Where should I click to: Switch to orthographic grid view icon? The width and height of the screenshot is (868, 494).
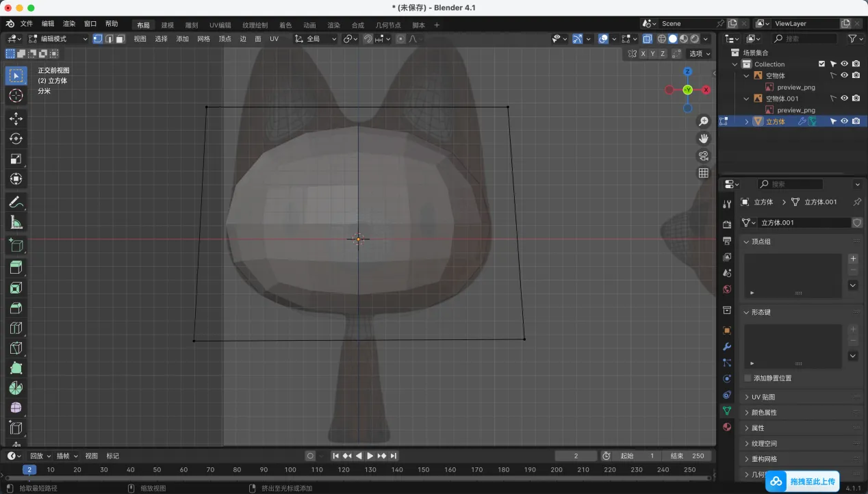click(x=703, y=173)
